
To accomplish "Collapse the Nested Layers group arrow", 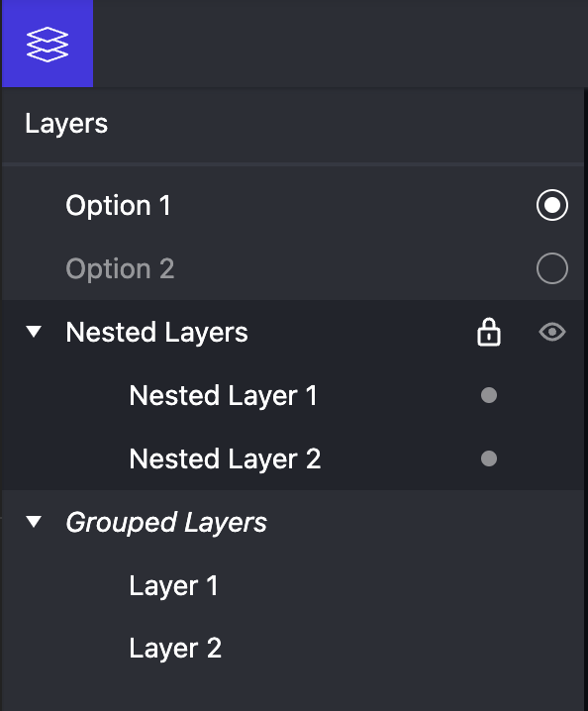I will 34,332.
